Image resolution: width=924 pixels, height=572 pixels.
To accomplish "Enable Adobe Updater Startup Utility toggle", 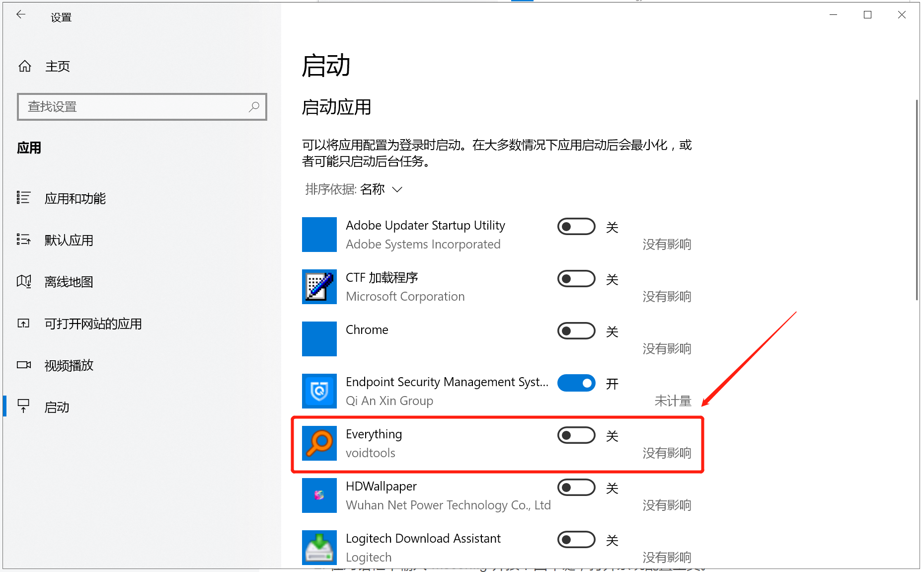I will (576, 227).
